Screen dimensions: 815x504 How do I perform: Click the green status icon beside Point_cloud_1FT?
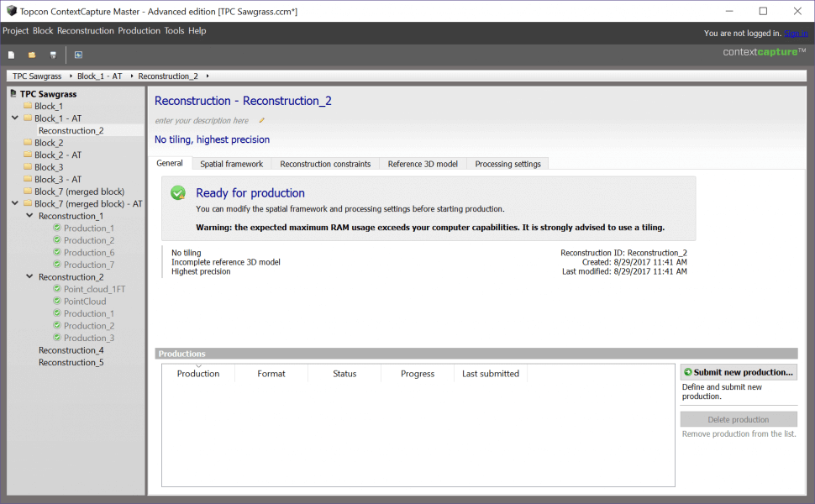pos(57,288)
